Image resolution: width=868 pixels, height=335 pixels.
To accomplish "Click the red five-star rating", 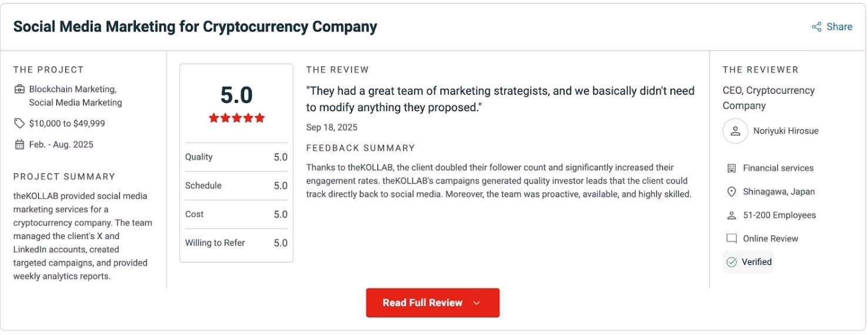I will coord(236,118).
